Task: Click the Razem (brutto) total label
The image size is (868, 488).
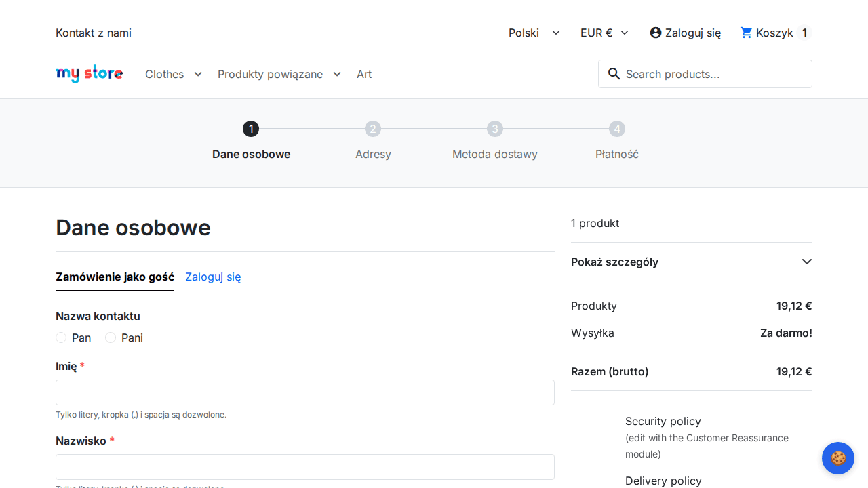Action: (610, 371)
